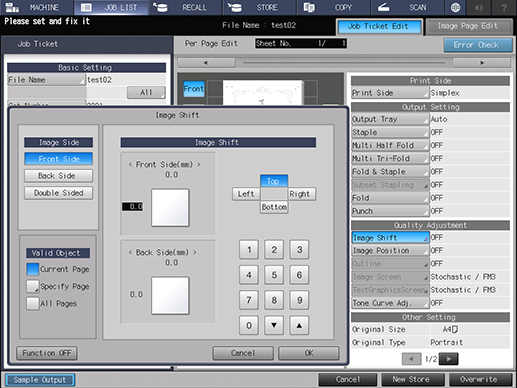Tap keypad number 0
517x388 pixels.
[249, 325]
